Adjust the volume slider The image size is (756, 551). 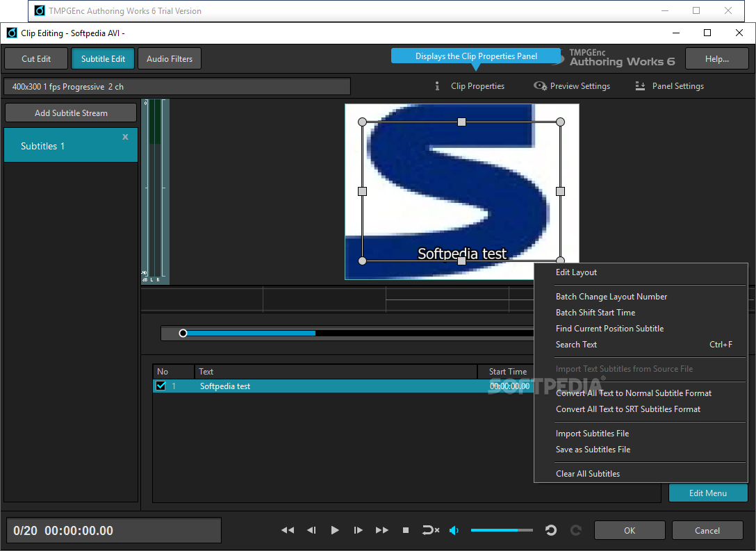click(x=502, y=530)
